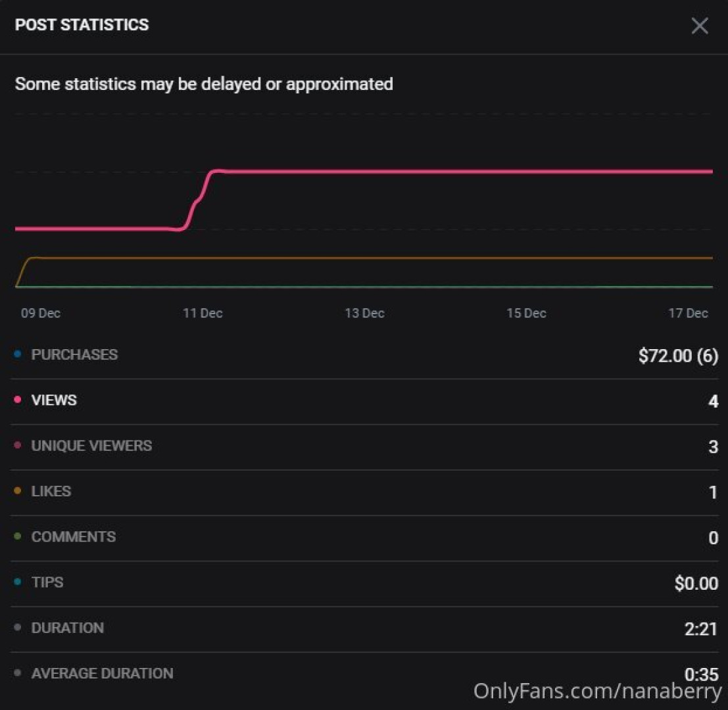Close the Post Statistics dialog
728x710 pixels.
[700, 26]
